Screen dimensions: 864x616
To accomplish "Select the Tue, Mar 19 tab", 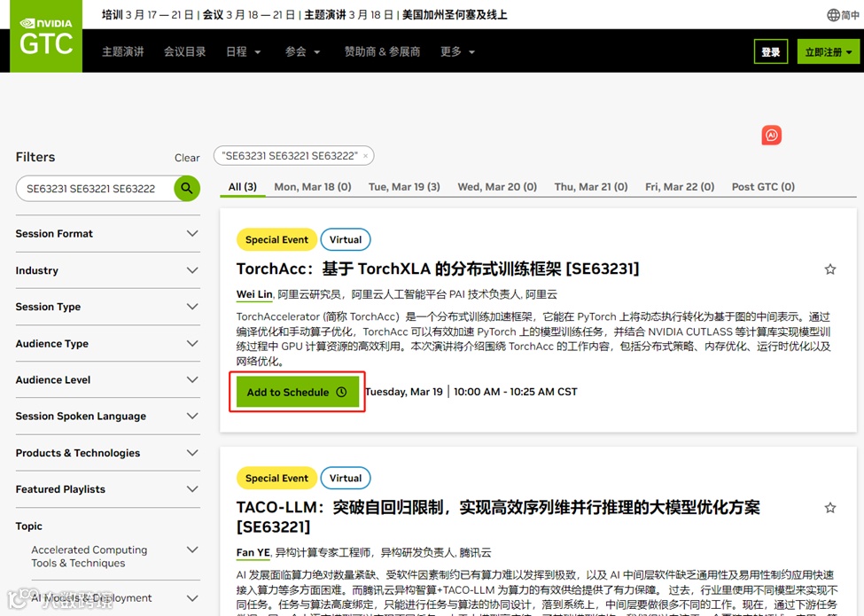I will 404,187.
